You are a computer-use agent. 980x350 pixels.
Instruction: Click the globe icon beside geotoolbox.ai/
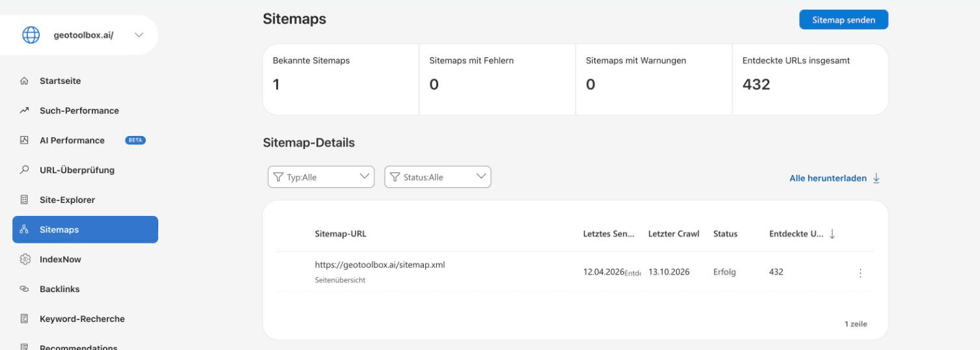coord(31,35)
